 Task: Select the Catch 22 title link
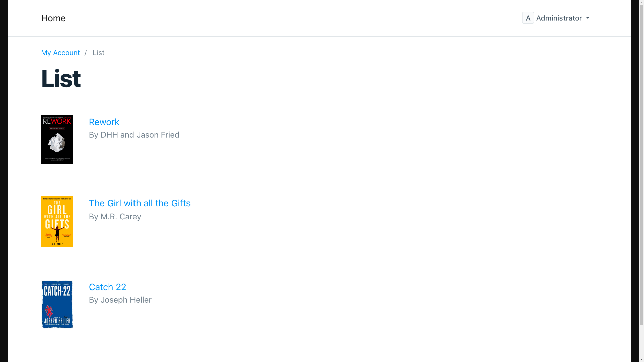[x=107, y=287]
